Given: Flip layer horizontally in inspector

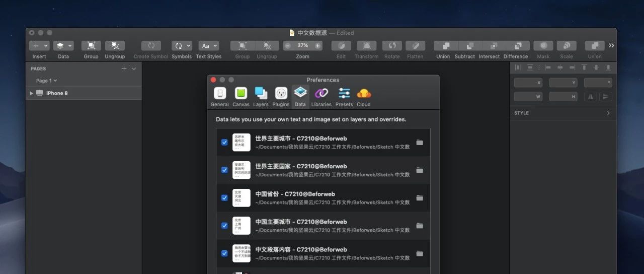Looking at the screenshot, I should pos(591,97).
